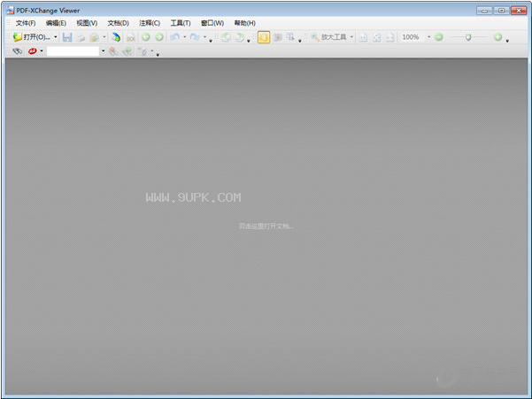Click the 双击这里打开文档... text
This screenshot has width=532, height=399.
point(266,226)
